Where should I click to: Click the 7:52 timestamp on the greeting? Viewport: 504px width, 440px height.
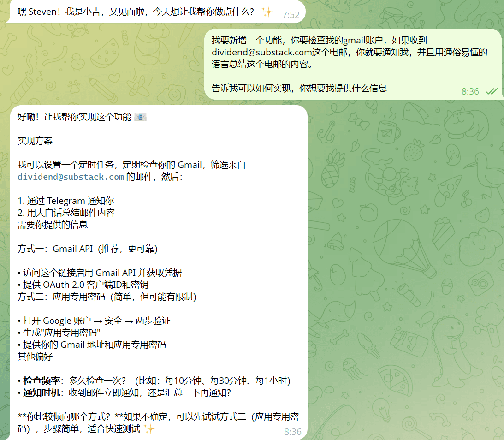point(291,15)
